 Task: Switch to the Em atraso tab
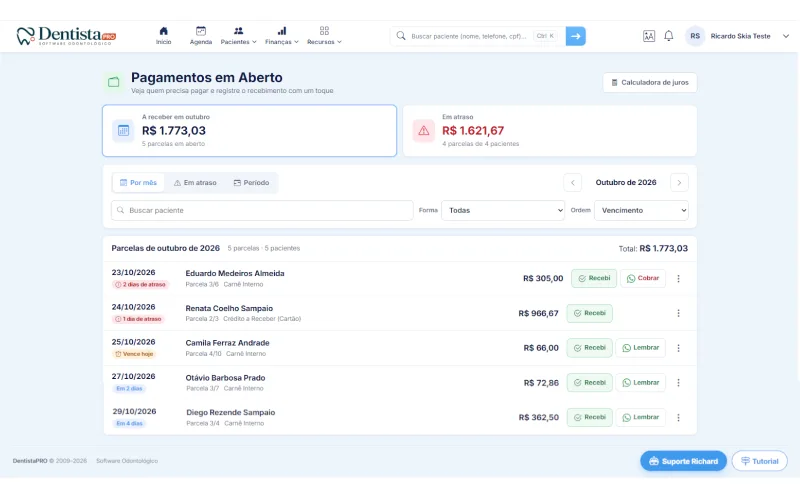tap(195, 183)
